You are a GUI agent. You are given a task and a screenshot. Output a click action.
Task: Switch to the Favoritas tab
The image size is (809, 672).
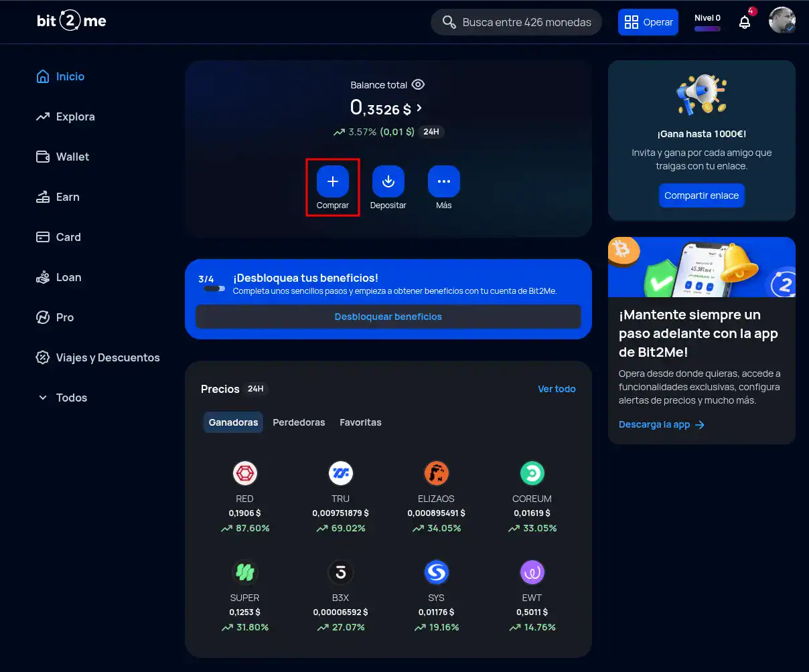360,422
